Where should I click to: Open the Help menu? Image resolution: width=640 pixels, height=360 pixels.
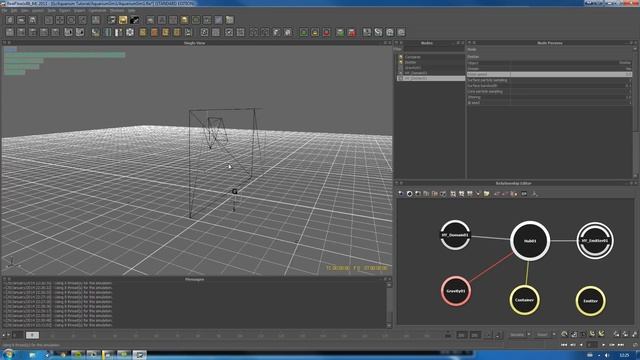pyautogui.click(x=131, y=11)
